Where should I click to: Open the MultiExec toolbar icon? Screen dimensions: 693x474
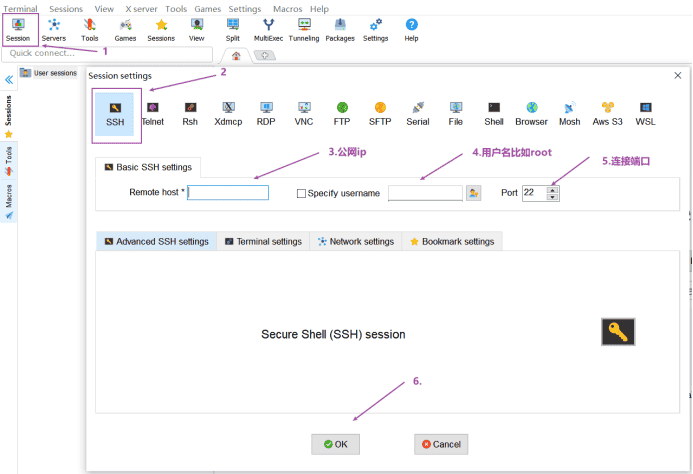[x=268, y=28]
